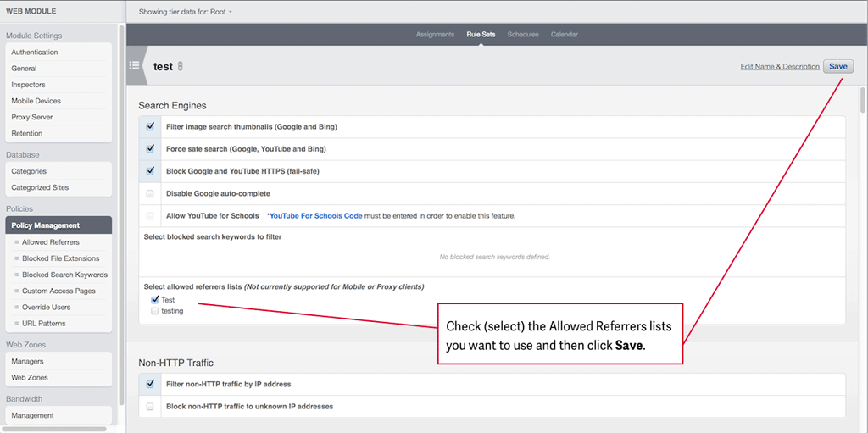Toggle Force safe search checkbox

[149, 149]
